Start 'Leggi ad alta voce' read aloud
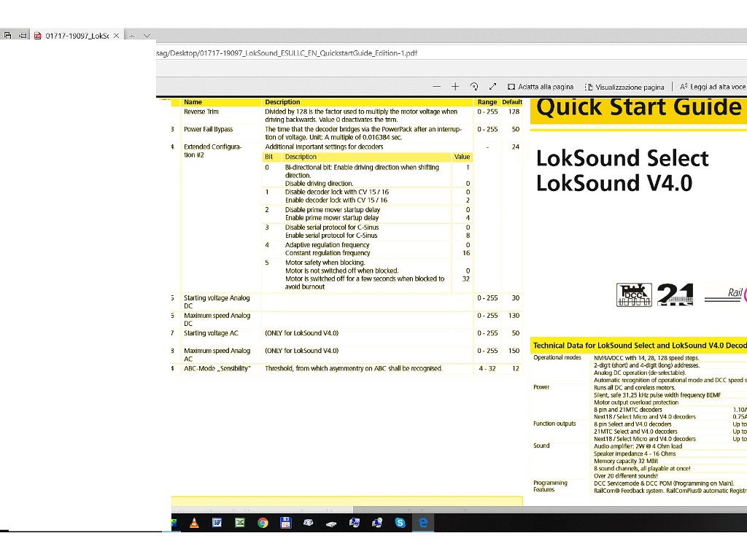 [x=712, y=87]
